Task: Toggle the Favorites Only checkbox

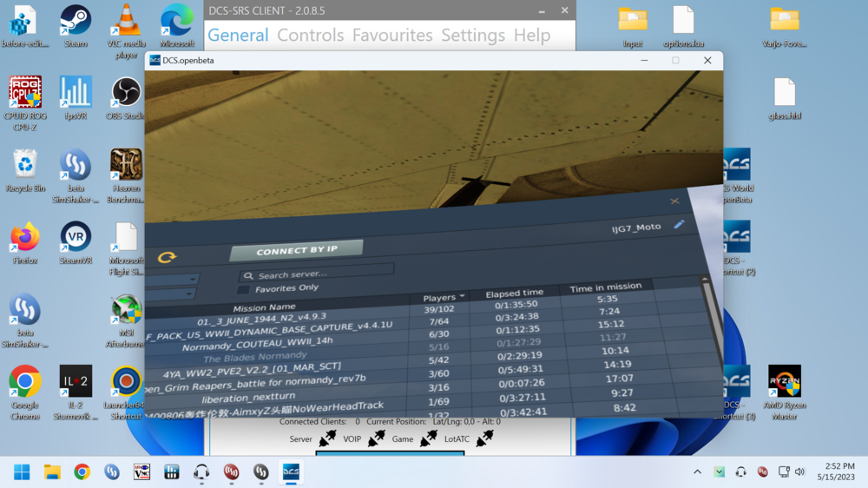Action: (243, 290)
